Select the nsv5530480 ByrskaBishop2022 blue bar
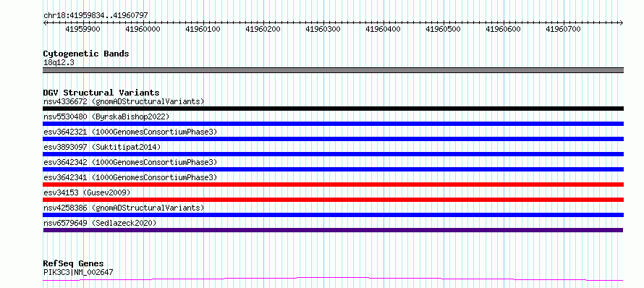 point(333,124)
